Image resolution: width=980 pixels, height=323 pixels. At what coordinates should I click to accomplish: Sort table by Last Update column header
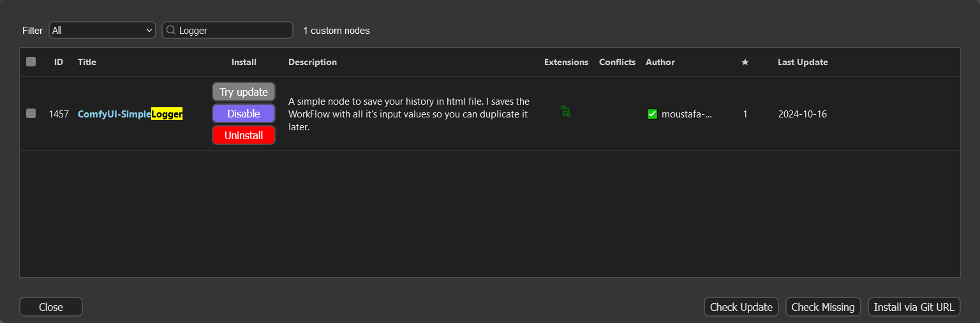click(x=803, y=62)
